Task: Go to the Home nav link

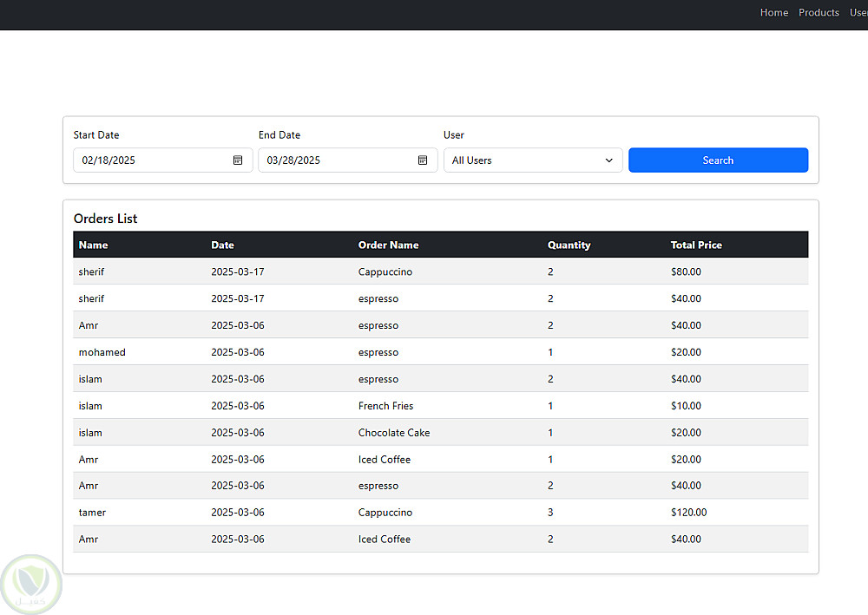Action: pos(774,13)
